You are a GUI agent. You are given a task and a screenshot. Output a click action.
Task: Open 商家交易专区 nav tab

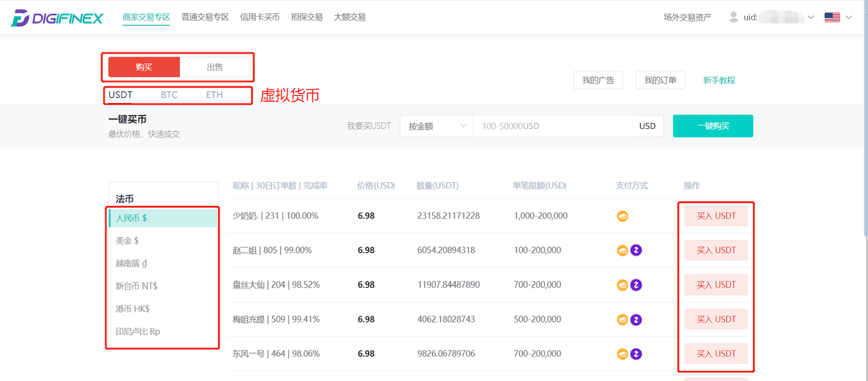coord(146,17)
